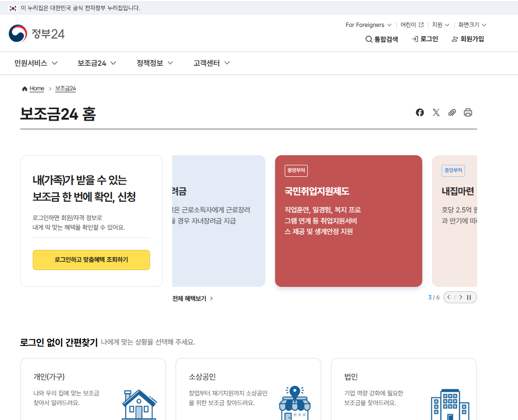Screen dimensions: 518x420
Task: Click the 보조금24 홈 heading
Action: pos(58,114)
